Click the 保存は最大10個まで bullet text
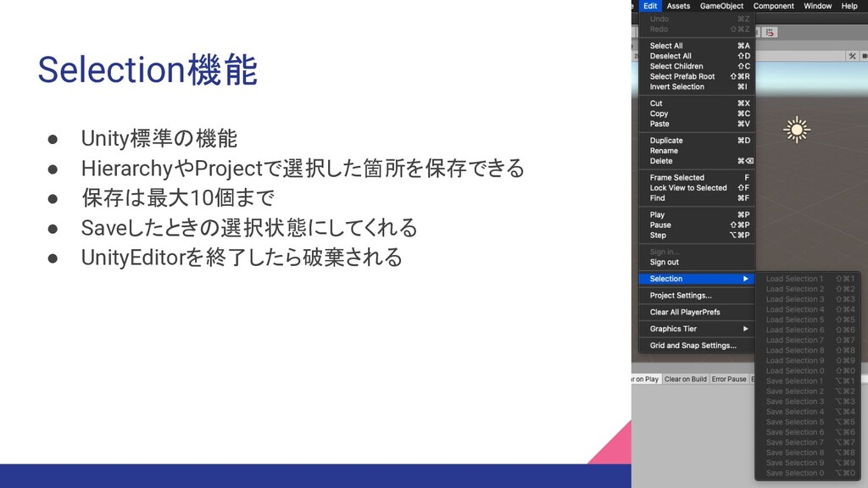Screen dimensions: 868x488 [178, 197]
